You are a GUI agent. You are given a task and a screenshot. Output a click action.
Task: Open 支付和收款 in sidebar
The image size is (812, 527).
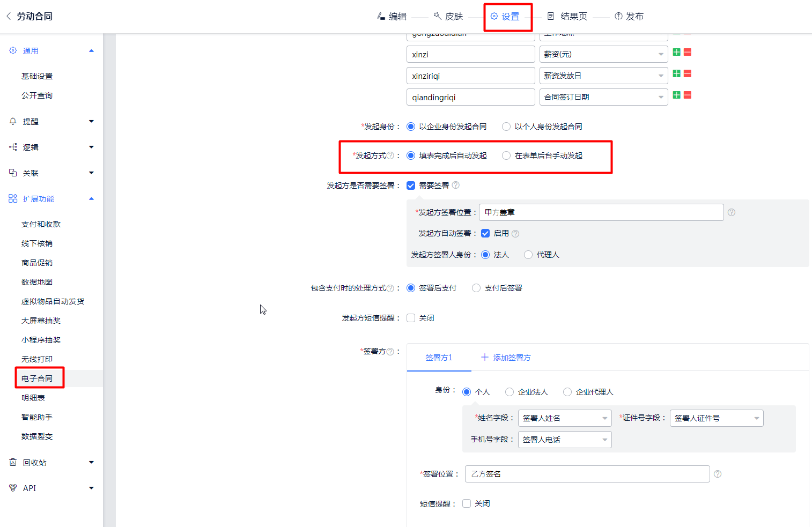tap(41, 224)
